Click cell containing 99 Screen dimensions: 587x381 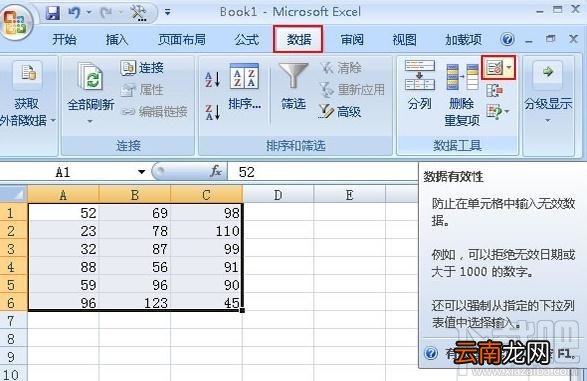point(207,249)
